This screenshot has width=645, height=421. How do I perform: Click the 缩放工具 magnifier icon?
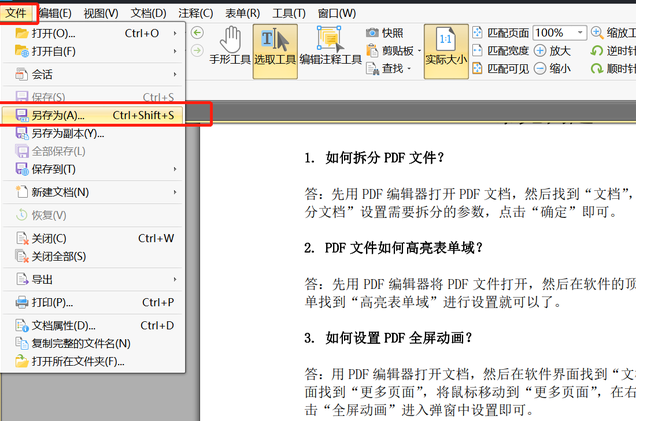coord(596,33)
